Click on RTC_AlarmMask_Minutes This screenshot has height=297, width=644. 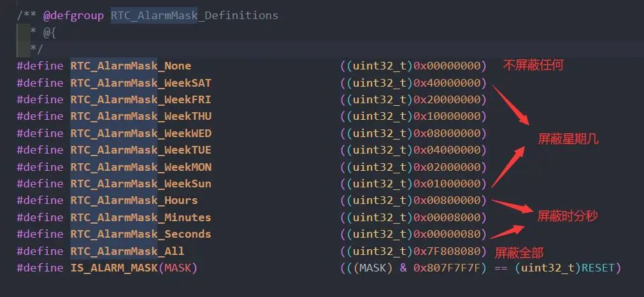click(x=141, y=217)
